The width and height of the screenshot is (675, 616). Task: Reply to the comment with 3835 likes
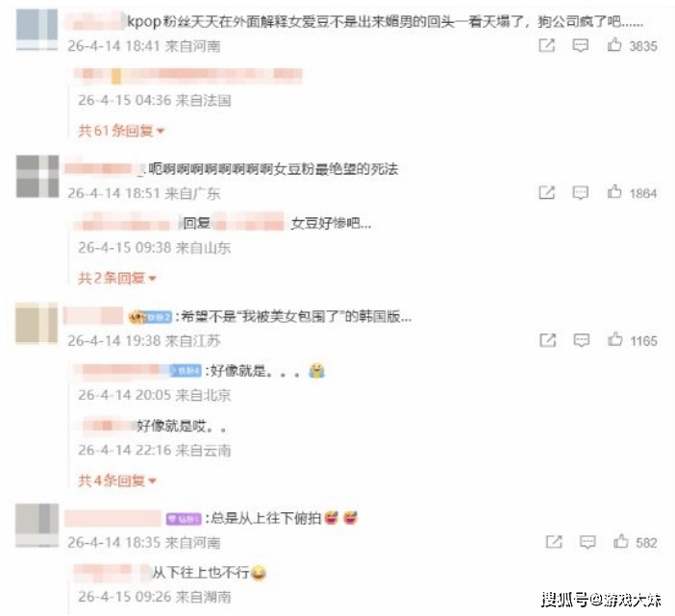click(x=581, y=45)
